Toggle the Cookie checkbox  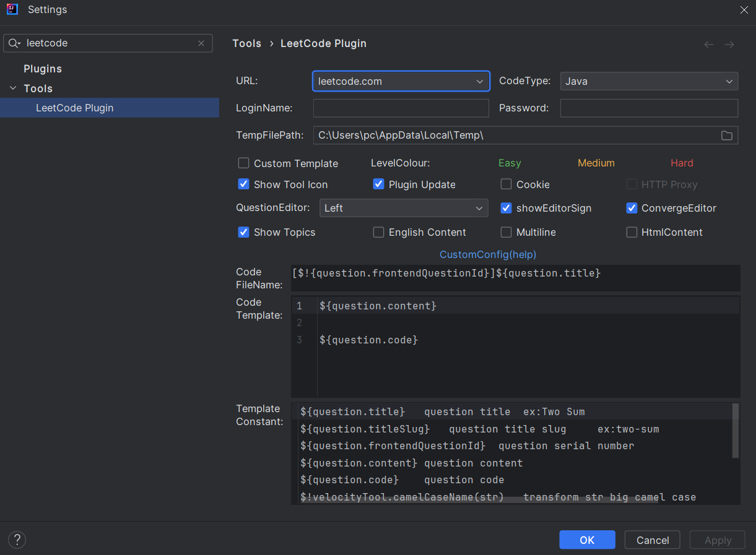coord(506,184)
